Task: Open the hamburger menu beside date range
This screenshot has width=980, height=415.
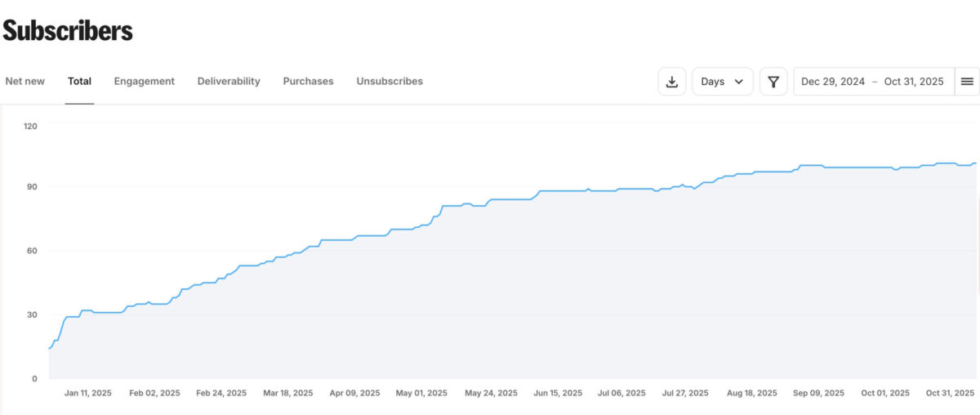Action: pyautogui.click(x=967, y=82)
